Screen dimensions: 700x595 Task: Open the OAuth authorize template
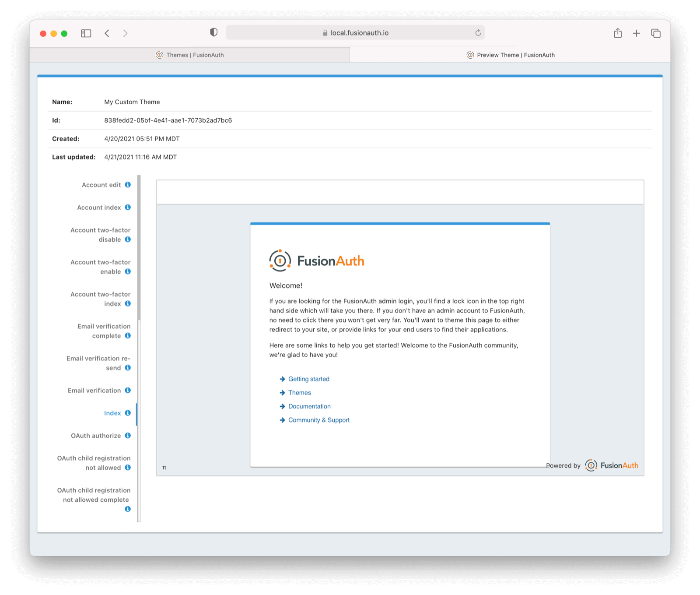point(96,436)
